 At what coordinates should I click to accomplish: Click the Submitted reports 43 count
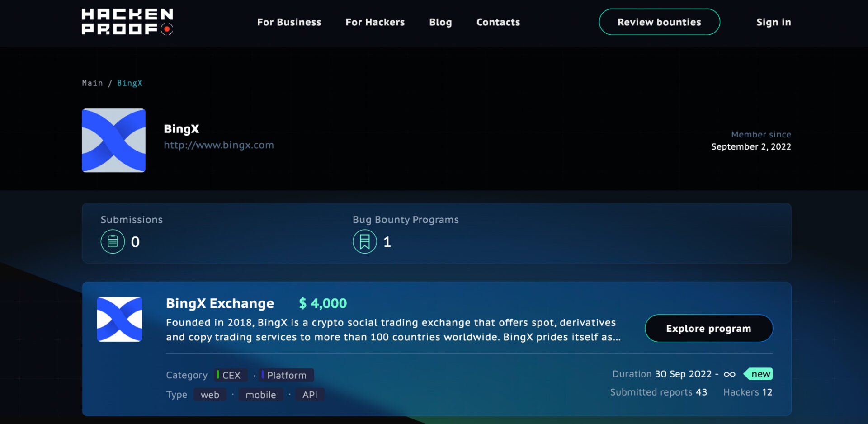coord(659,392)
